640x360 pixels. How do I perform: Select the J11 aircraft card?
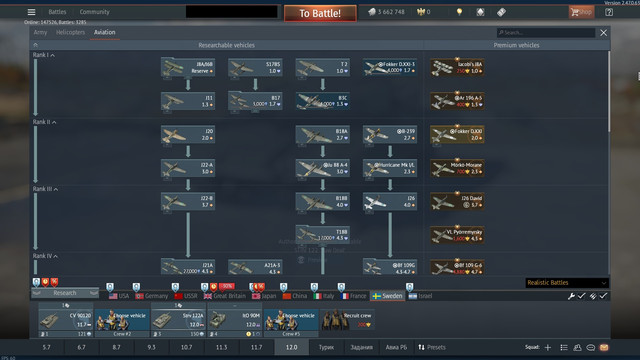pyautogui.click(x=188, y=101)
